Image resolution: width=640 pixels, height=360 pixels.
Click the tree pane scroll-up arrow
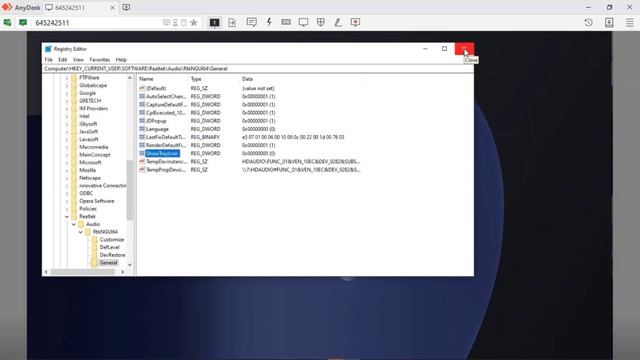pyautogui.click(x=130, y=78)
